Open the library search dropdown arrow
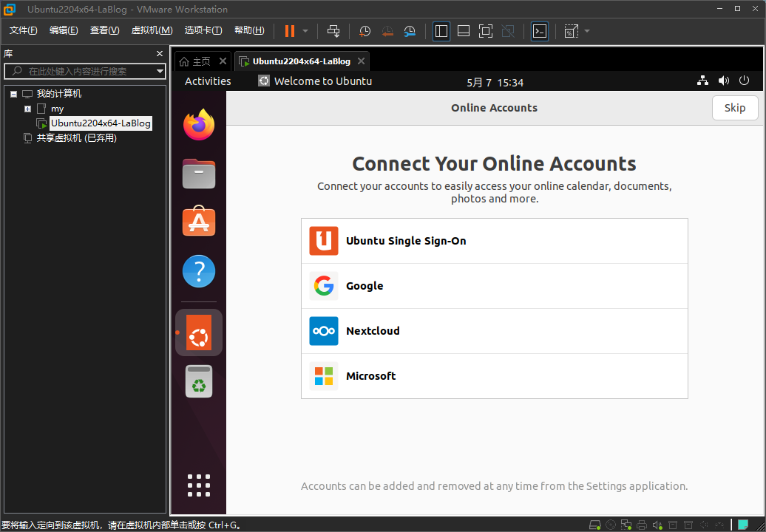The image size is (766, 532). click(160, 71)
